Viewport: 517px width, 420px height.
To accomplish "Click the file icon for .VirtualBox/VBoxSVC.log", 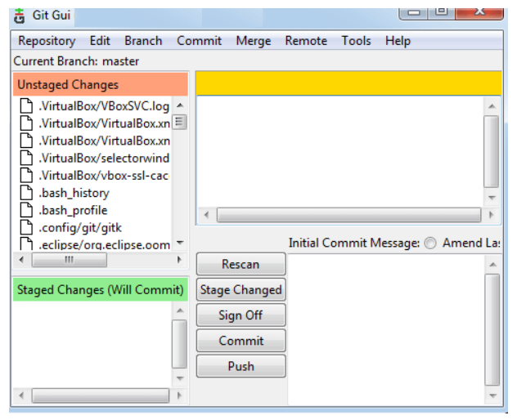I will pos(26,105).
